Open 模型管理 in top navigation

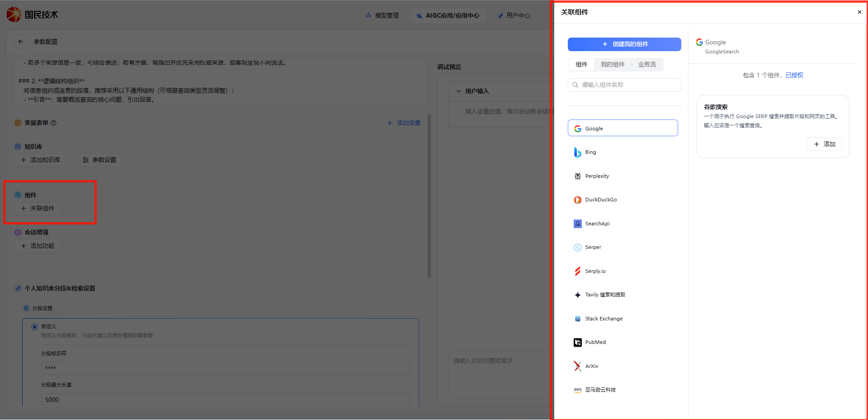tap(382, 15)
